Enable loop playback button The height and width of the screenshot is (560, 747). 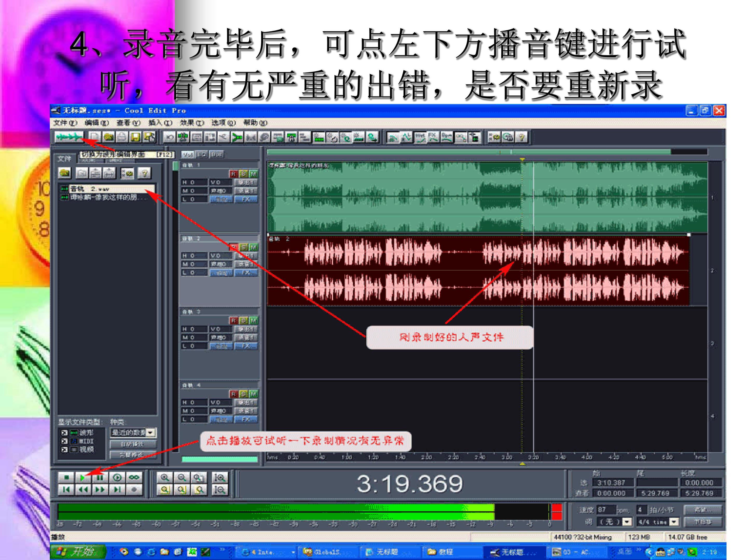pyautogui.click(x=134, y=477)
